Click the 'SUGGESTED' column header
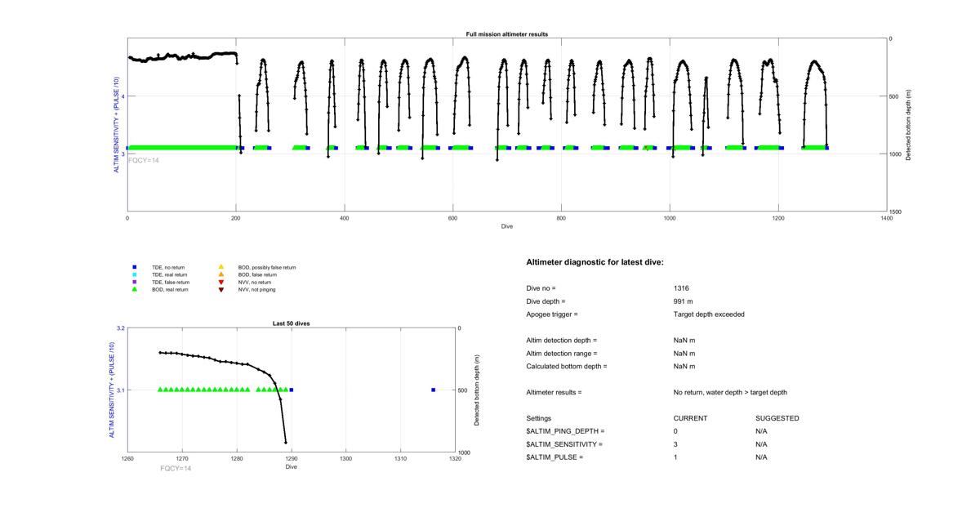Image resolution: width=980 pixels, height=508 pixels. pyautogui.click(x=777, y=418)
